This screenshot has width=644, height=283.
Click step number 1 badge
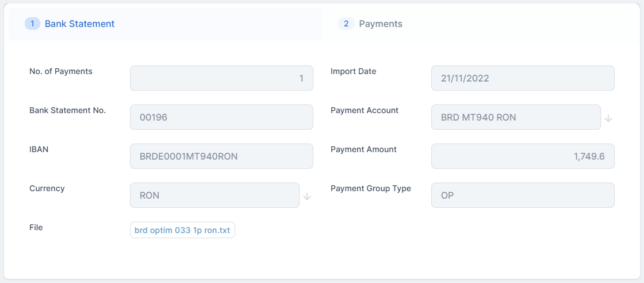click(32, 24)
